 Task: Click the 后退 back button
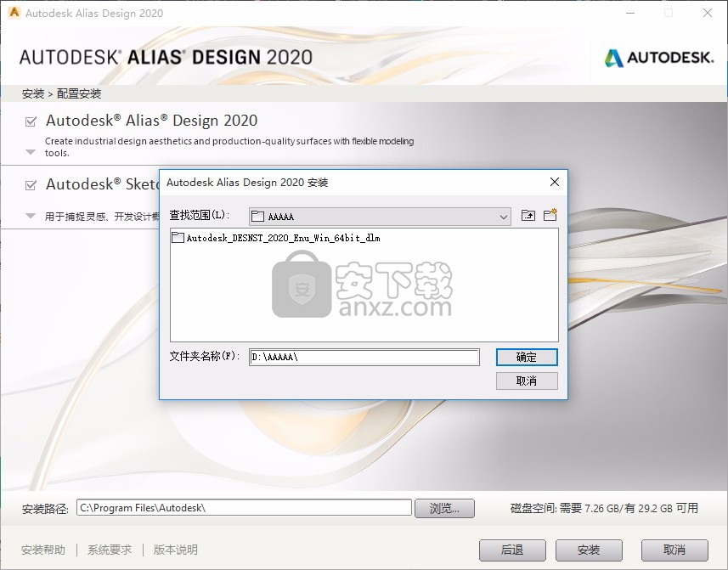(x=512, y=550)
